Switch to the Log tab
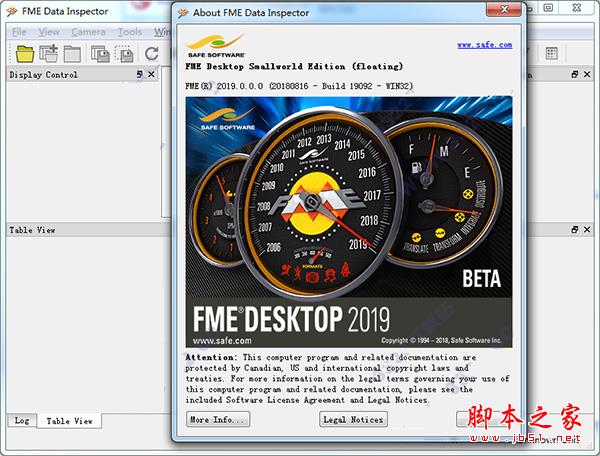The image size is (600, 456). point(22,421)
